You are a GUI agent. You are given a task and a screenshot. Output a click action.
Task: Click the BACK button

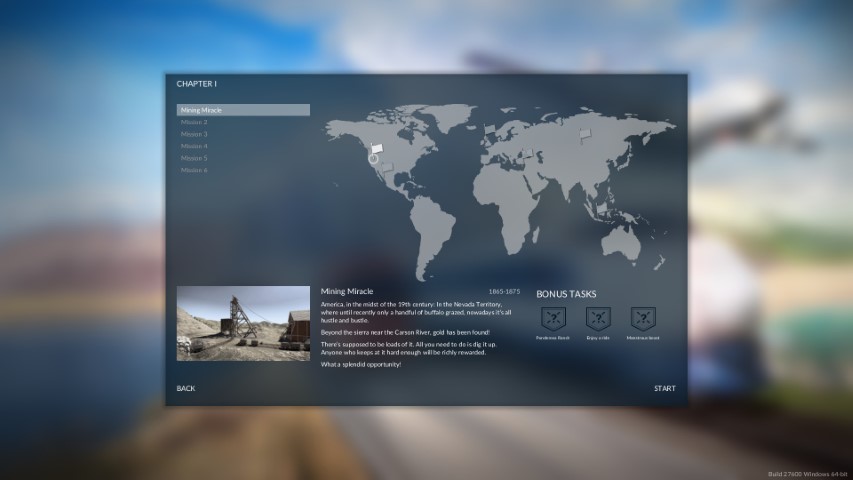point(186,389)
